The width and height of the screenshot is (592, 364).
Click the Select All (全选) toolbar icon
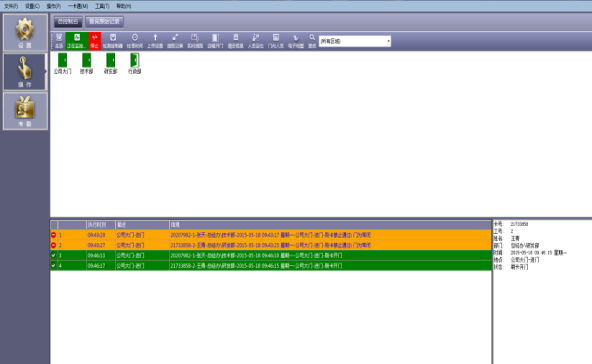tap(59, 41)
